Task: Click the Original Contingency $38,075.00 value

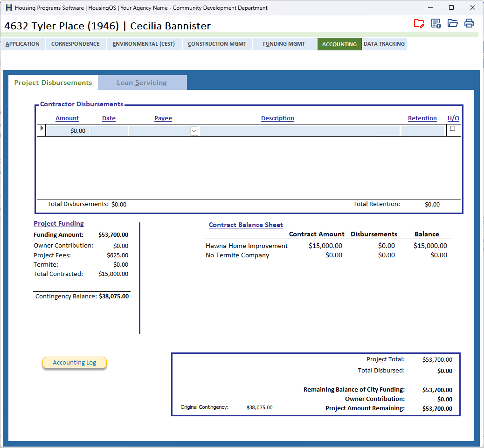Action: pyautogui.click(x=260, y=407)
